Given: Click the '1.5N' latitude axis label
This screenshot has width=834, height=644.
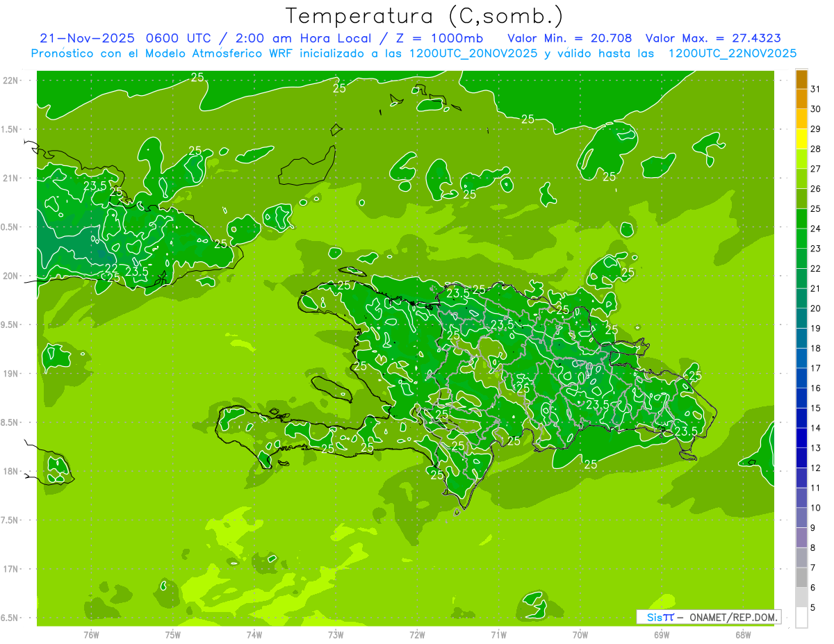Looking at the screenshot, I should coord(9,129).
